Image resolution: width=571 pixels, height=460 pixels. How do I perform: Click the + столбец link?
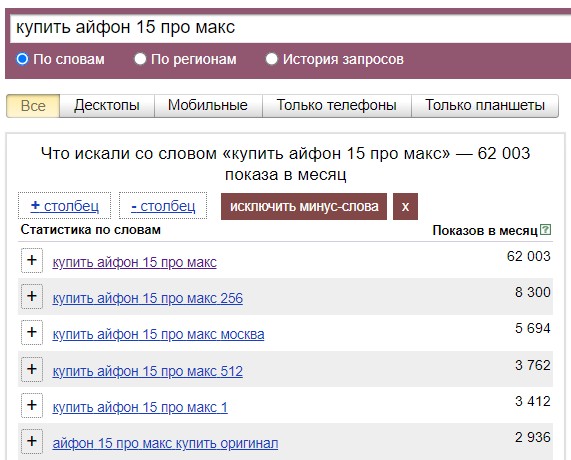click(64, 206)
